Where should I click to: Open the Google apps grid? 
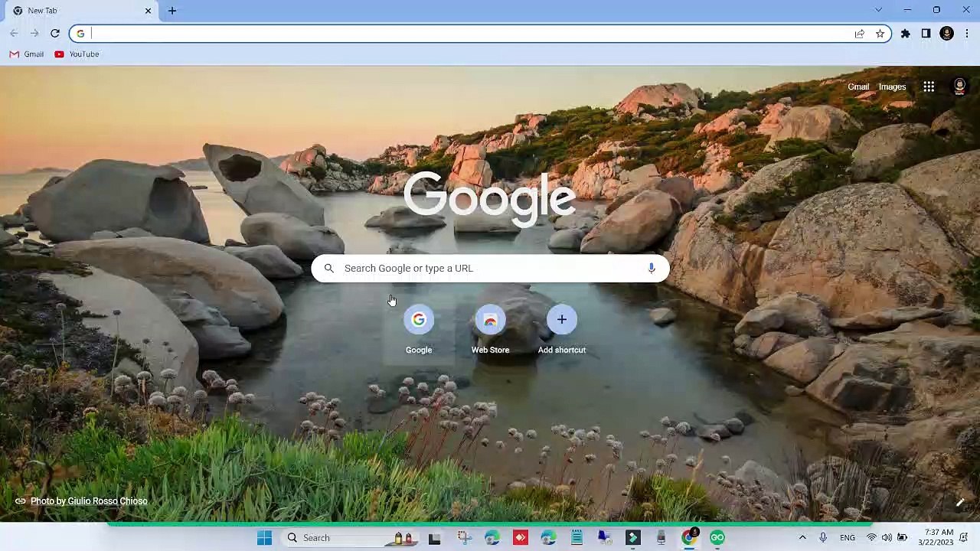[929, 87]
